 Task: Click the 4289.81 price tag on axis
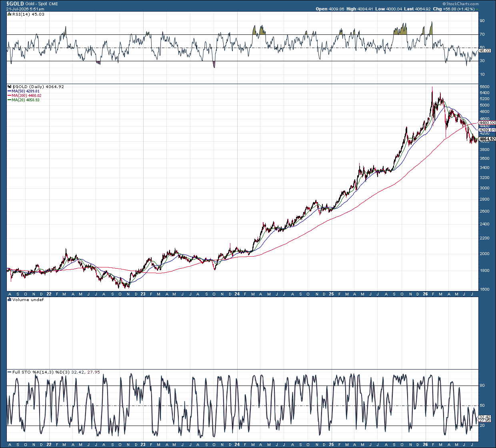pyautogui.click(x=487, y=130)
